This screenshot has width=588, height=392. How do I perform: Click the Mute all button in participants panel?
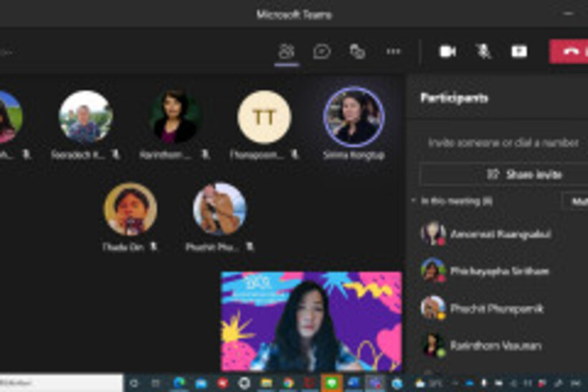577,201
